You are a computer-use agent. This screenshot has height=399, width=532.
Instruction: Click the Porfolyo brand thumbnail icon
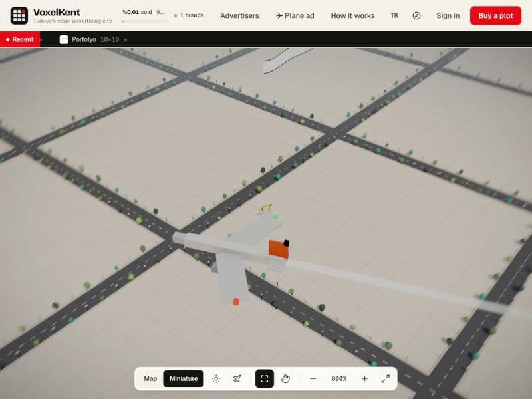click(64, 39)
